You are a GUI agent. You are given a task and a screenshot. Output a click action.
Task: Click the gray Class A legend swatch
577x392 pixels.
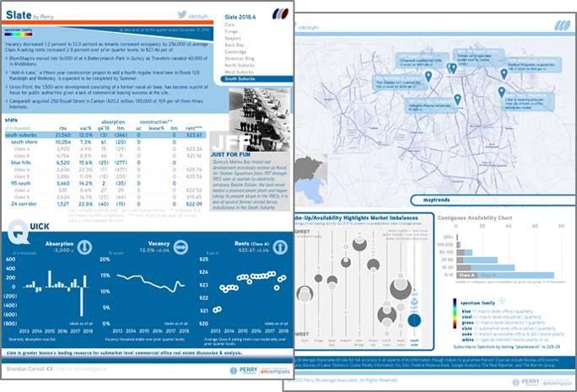467,275
